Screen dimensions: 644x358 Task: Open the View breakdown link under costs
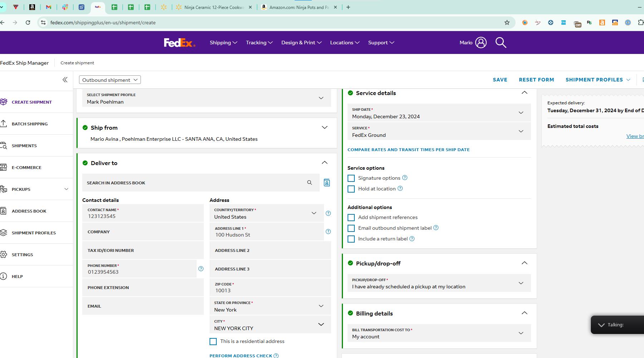635,136
